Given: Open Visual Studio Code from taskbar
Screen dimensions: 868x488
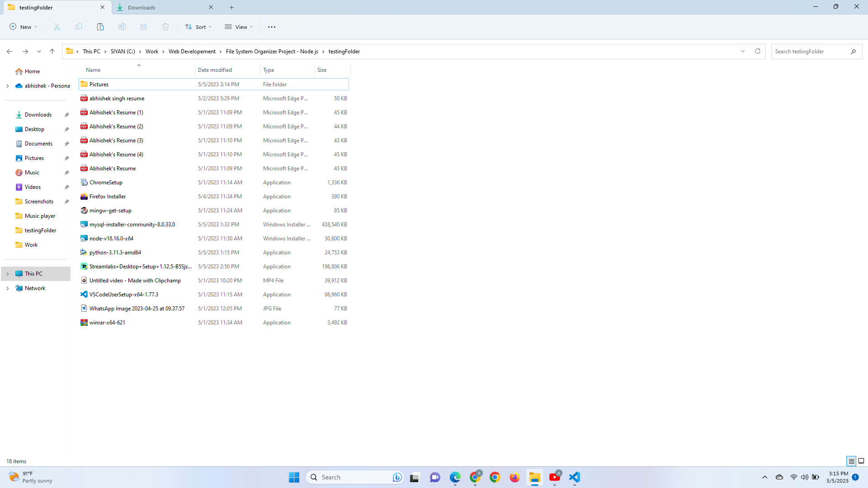Looking at the screenshot, I should click(574, 477).
